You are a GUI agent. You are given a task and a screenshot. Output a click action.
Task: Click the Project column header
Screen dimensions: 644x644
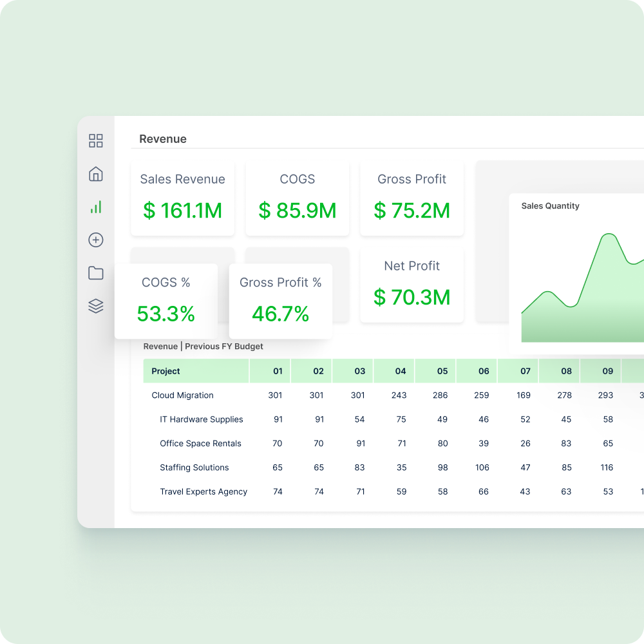pyautogui.click(x=166, y=371)
